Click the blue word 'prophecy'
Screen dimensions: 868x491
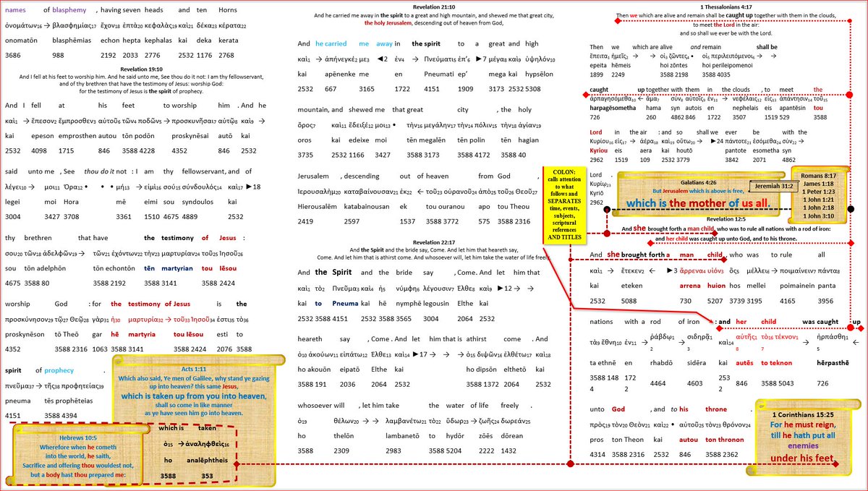coord(59,370)
